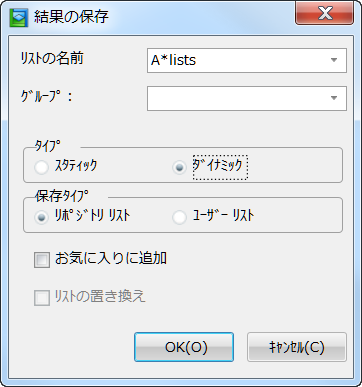
Task: Select the スタティック radio button
Action: coord(42,167)
